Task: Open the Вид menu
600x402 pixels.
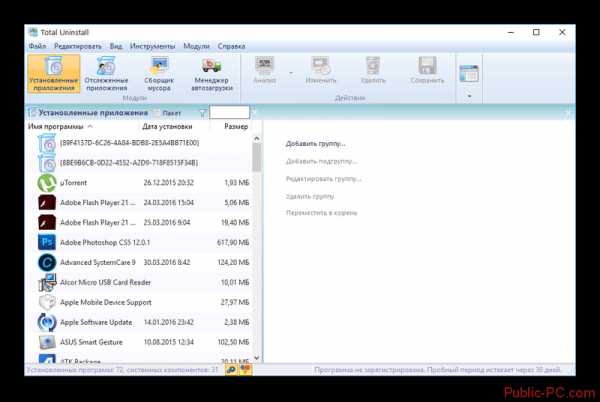Action: 116,46
